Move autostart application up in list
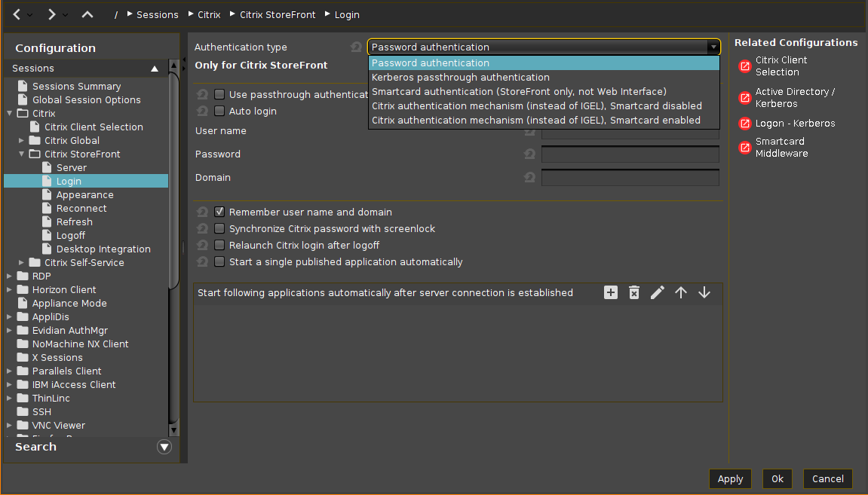The width and height of the screenshot is (868, 495). point(681,292)
